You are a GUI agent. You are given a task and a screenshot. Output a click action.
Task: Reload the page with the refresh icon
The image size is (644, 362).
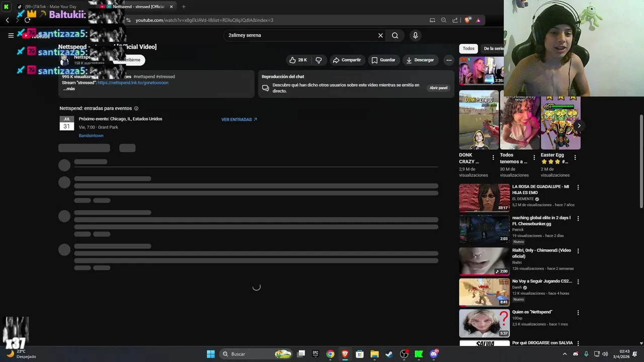pos(27,20)
